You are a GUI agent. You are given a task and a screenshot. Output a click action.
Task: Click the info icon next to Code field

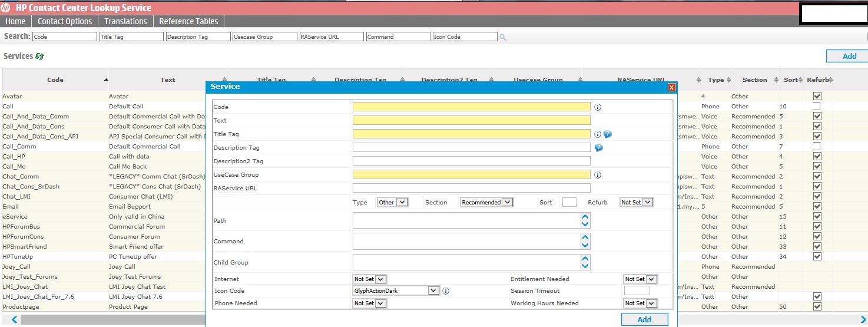[598, 107]
